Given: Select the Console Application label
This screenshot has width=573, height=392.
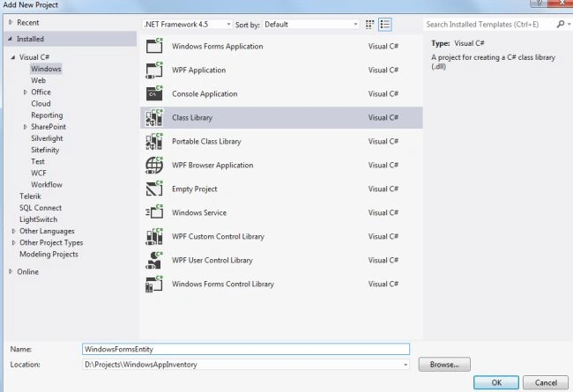Looking at the screenshot, I should tap(205, 94).
